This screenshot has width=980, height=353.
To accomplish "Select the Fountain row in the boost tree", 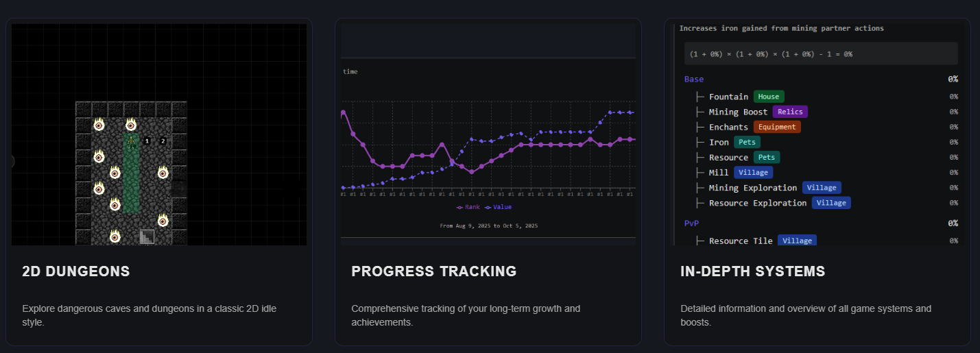I will (x=728, y=97).
